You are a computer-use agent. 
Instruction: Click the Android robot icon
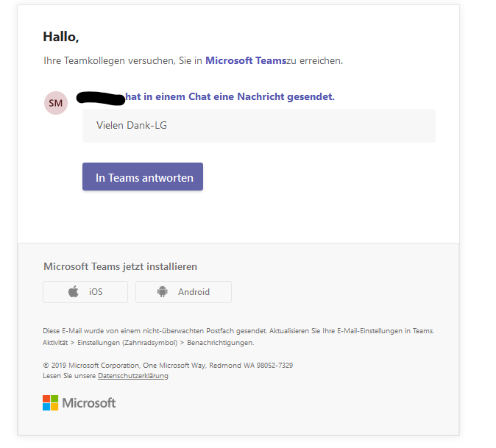click(x=163, y=292)
